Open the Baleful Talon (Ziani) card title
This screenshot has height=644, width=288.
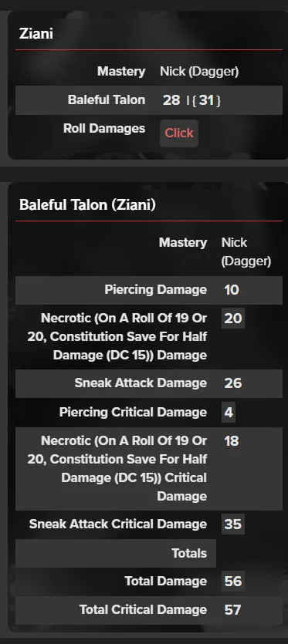pos(87,204)
